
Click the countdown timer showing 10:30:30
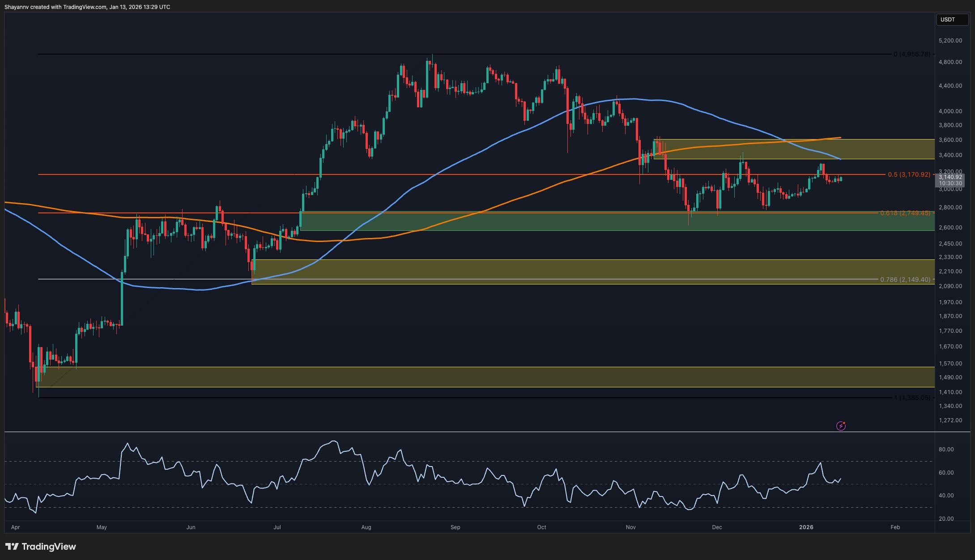coord(951,183)
